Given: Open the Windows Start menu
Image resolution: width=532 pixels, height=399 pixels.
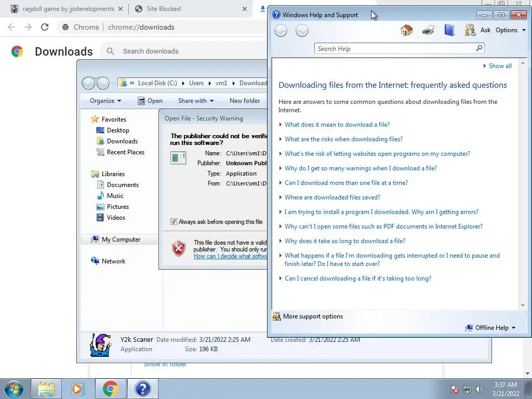Looking at the screenshot, I should (14, 389).
